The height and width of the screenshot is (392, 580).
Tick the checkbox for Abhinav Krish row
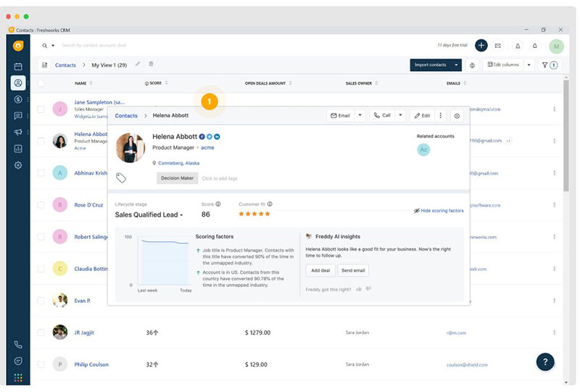(41, 172)
